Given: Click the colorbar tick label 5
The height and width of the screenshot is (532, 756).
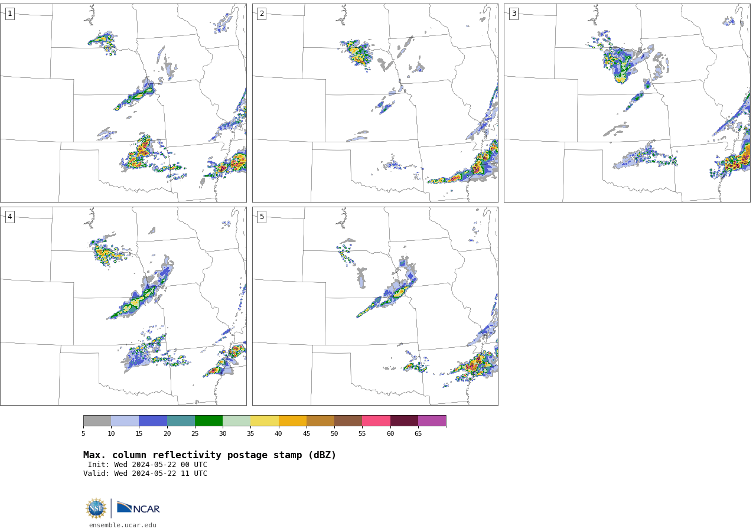Looking at the screenshot, I should pos(83,434).
